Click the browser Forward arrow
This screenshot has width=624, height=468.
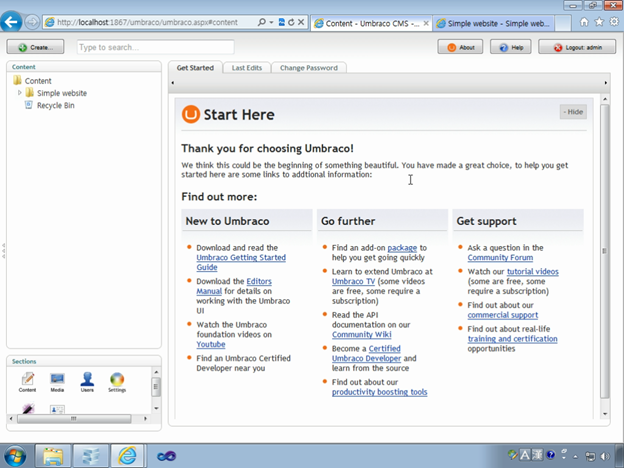tap(32, 22)
